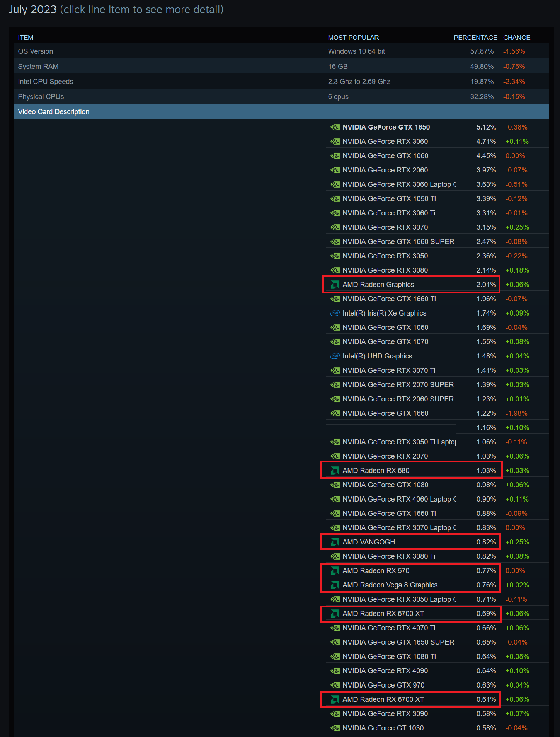Click the -1.56% OS Version change

pos(514,51)
